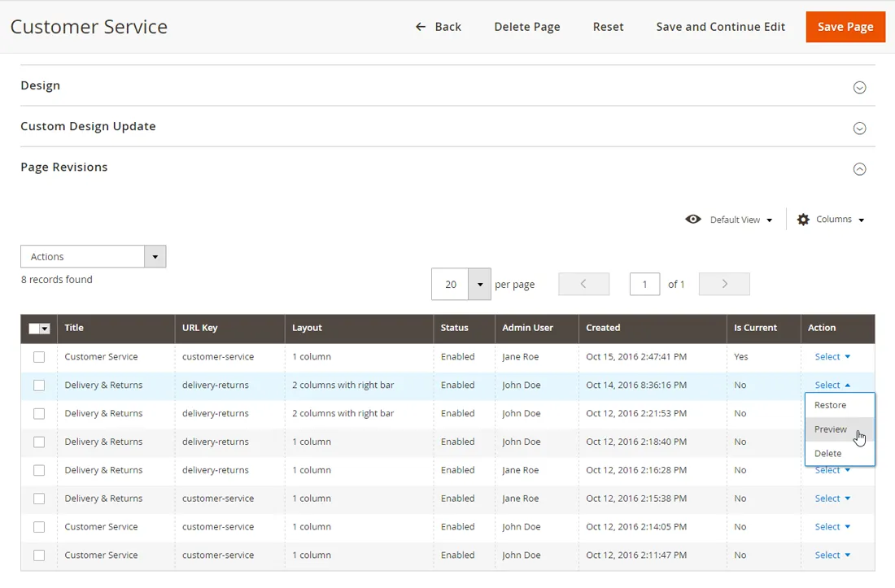Open the per page count dropdown
This screenshot has width=895, height=588.
click(479, 284)
